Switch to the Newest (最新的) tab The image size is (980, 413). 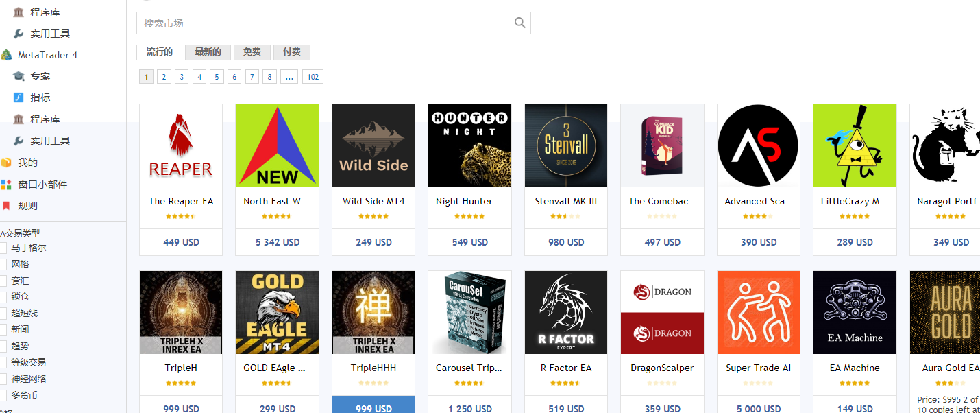[x=208, y=52]
